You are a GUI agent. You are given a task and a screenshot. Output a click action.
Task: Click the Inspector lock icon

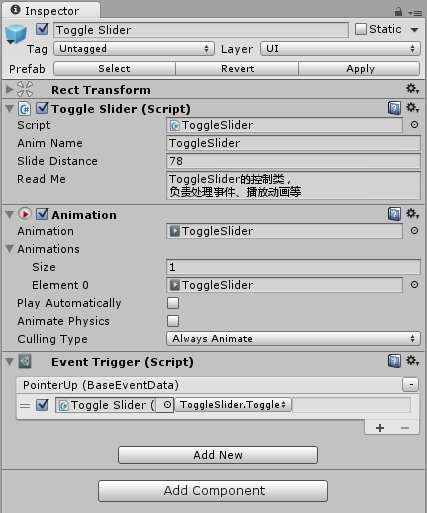coord(398,12)
